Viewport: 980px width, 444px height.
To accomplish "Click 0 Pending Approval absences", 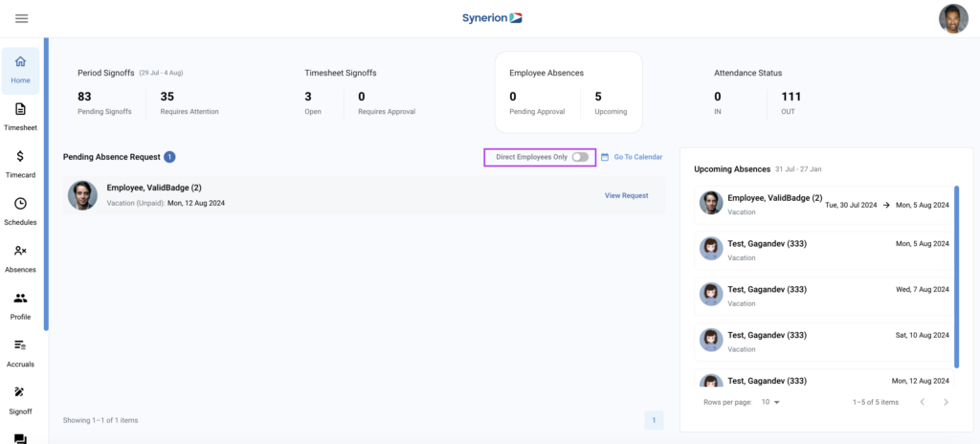I will pos(513,97).
